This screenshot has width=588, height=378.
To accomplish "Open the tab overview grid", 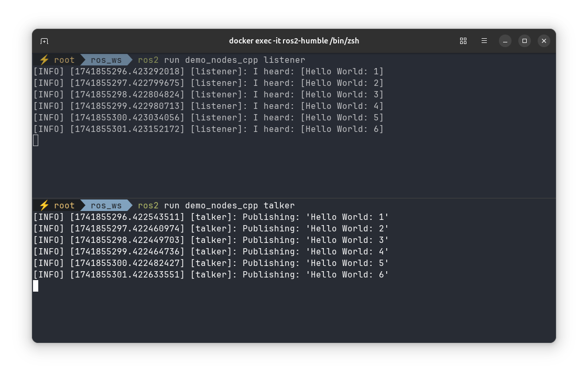I will pos(463,40).
